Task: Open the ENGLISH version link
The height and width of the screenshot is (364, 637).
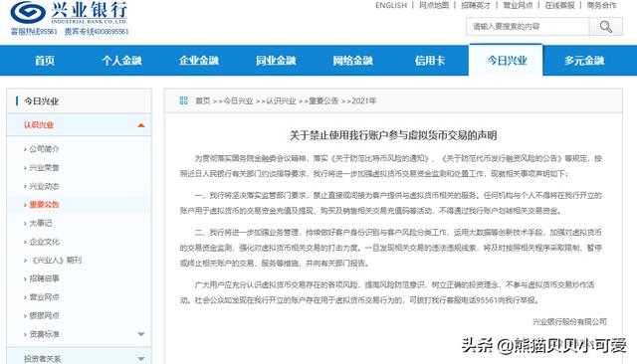Action: [391, 5]
